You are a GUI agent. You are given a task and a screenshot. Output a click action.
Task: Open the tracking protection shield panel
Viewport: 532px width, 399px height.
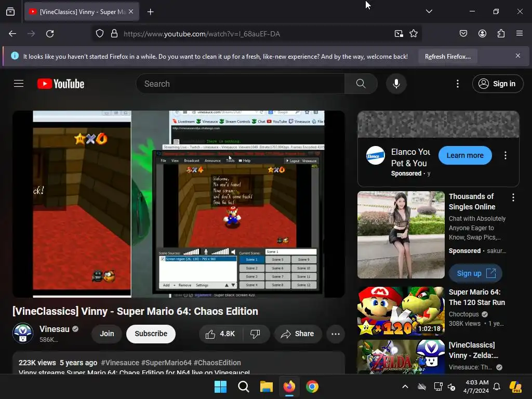tap(99, 34)
